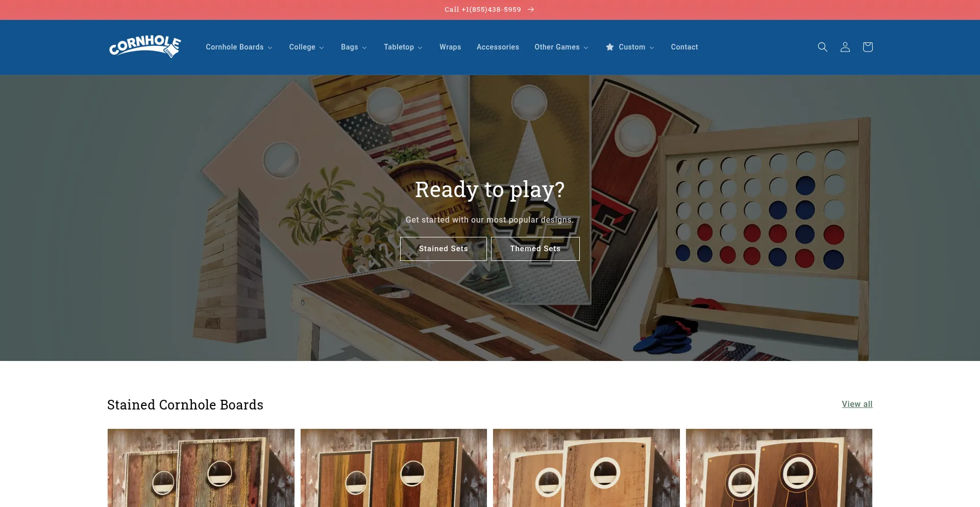Image resolution: width=980 pixels, height=507 pixels.
Task: Open the search magnifier icon
Action: click(822, 47)
